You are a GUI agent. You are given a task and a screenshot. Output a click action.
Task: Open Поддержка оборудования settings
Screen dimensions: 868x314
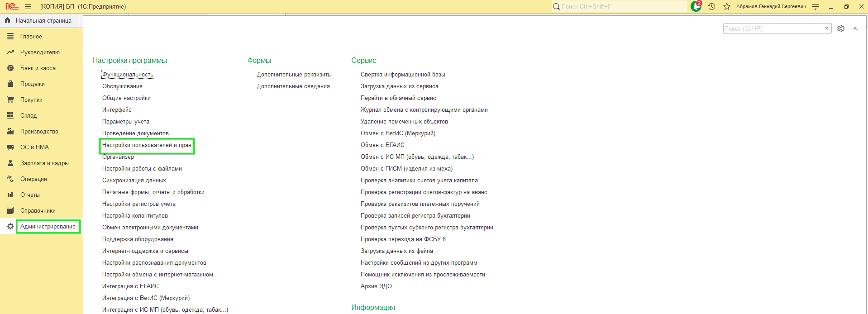pos(138,239)
